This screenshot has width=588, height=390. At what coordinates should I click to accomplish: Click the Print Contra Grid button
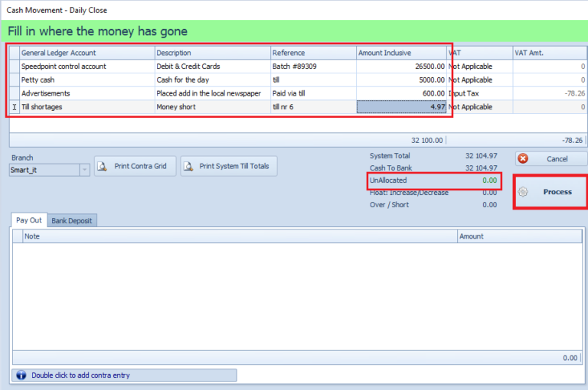[135, 166]
